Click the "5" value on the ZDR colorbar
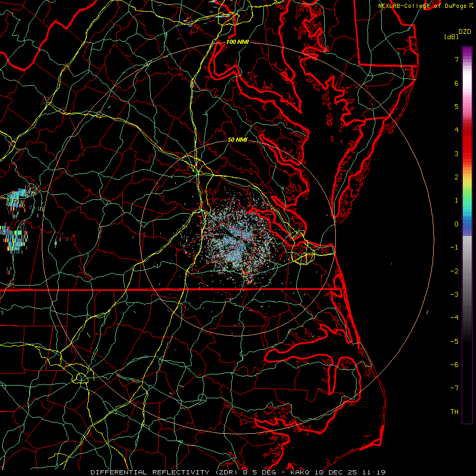 [x=456, y=106]
